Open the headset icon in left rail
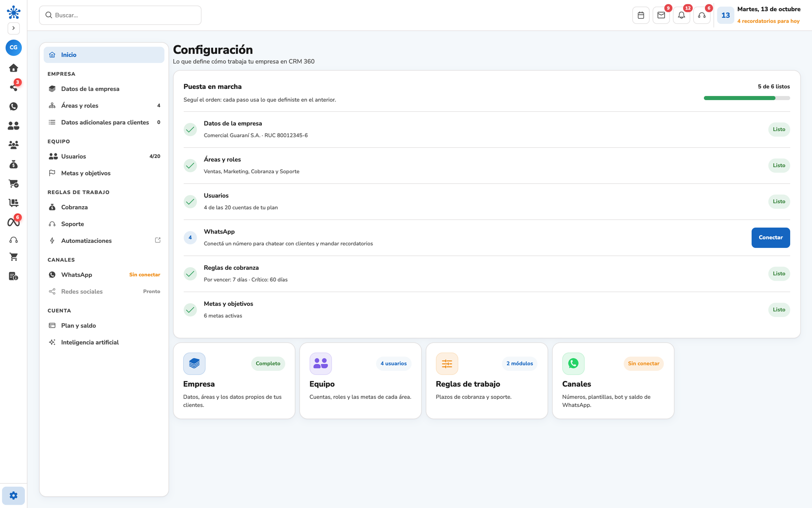 point(14,240)
